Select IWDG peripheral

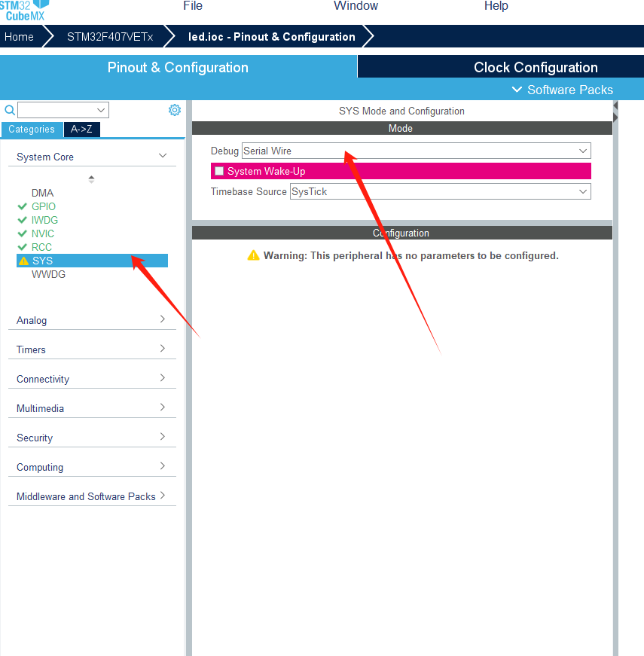pos(44,220)
